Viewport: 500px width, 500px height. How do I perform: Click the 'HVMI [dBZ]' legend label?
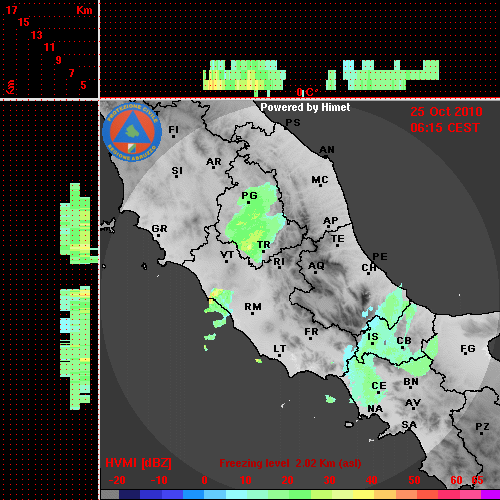(138, 463)
